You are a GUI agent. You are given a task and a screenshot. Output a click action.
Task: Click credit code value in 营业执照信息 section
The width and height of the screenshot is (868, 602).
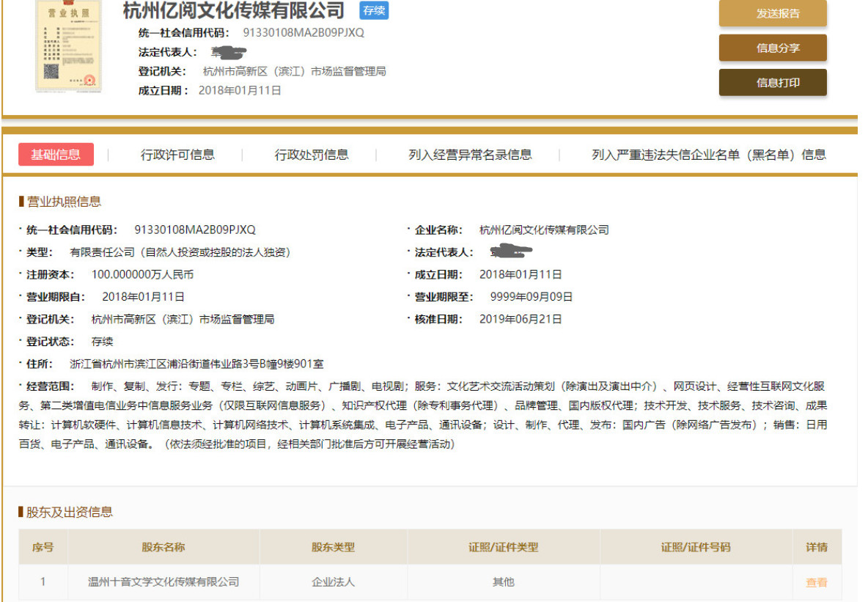pyautogui.click(x=195, y=230)
